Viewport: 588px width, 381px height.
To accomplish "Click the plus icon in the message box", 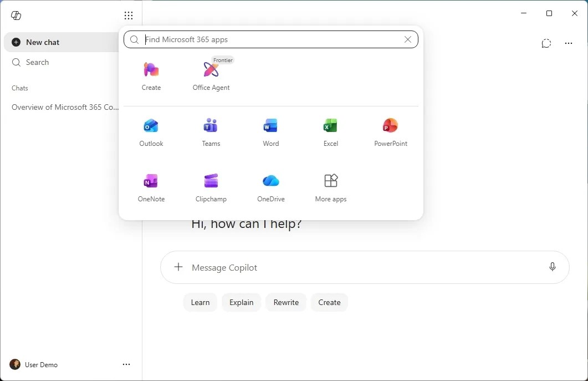I will [178, 267].
